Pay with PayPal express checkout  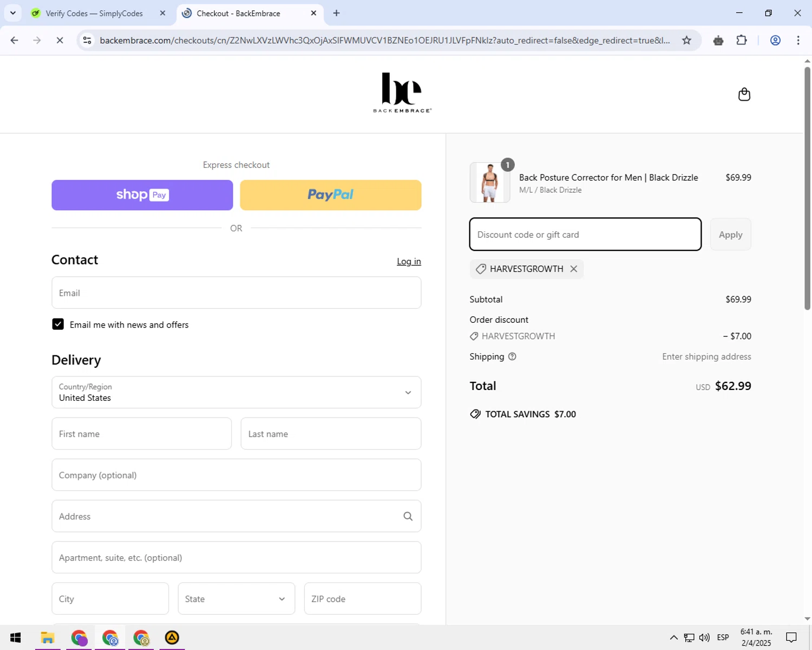pos(331,195)
